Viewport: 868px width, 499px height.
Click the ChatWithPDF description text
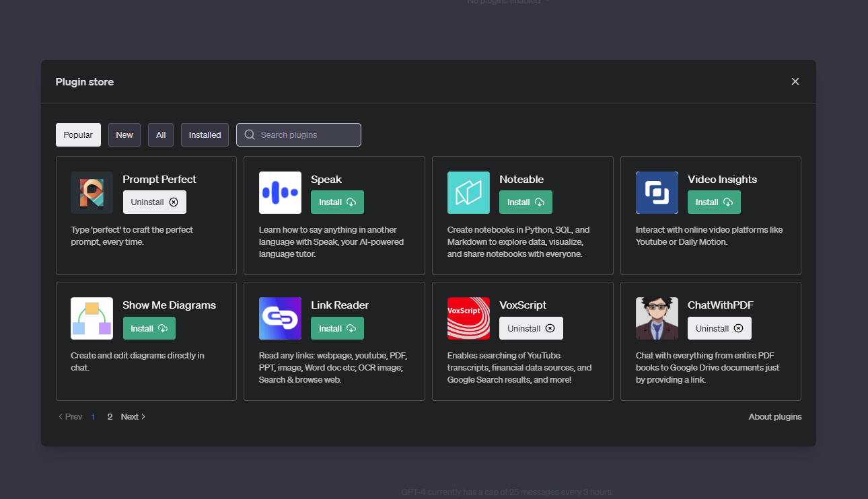[x=708, y=368]
